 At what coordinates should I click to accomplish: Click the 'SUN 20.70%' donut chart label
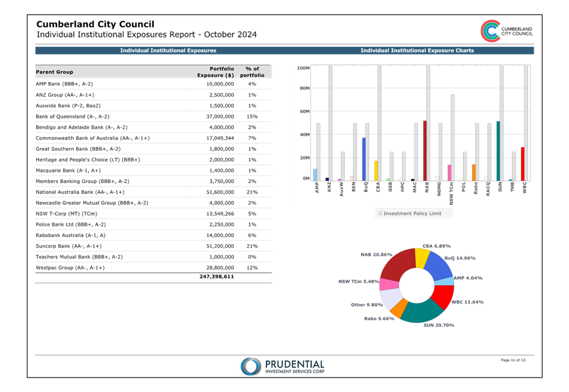pos(439,325)
